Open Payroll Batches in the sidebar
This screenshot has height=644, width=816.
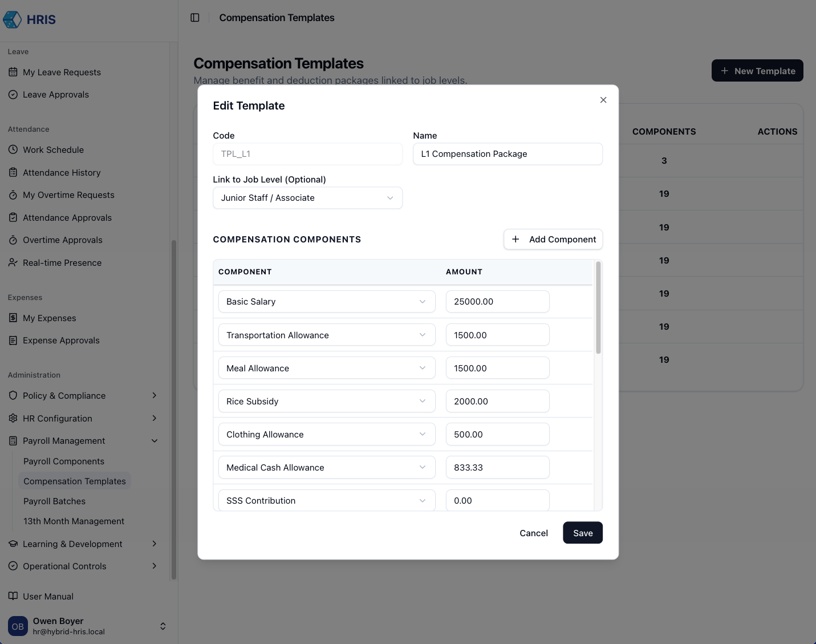click(54, 501)
